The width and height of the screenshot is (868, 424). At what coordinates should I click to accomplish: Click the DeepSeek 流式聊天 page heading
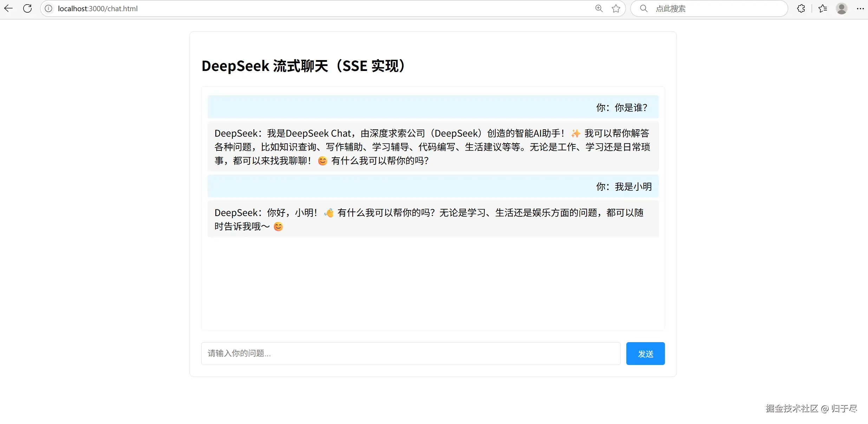(304, 66)
